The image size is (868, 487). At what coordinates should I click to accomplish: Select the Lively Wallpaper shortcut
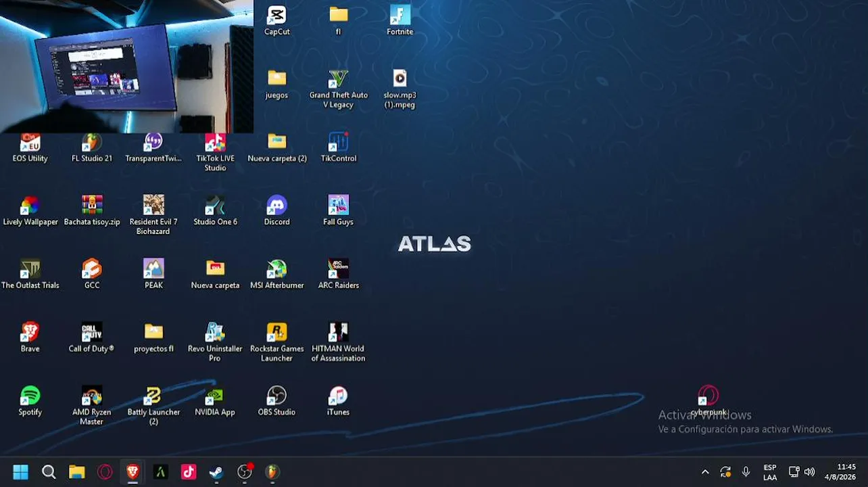coord(30,211)
